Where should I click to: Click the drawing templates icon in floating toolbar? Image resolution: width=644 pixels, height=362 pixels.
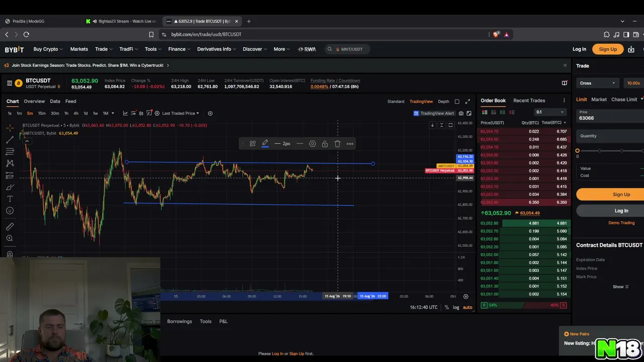pos(253,144)
